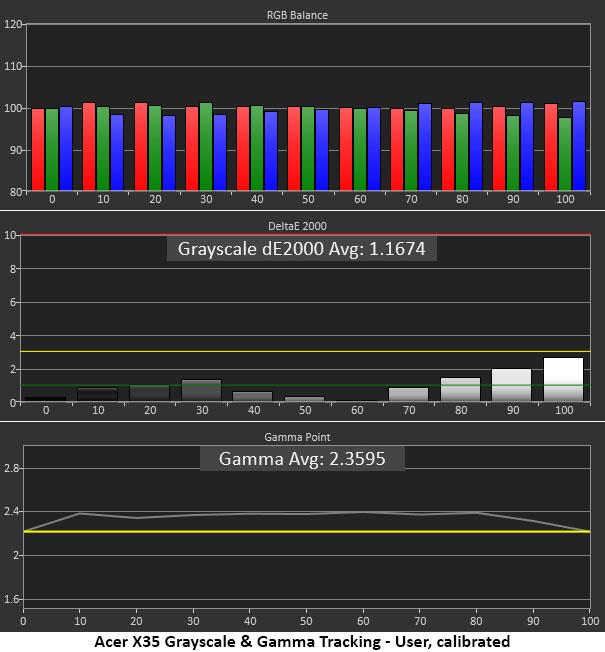Screen dimensions: 605x652
Task: Click the Gamma Point chart title
Action: [x=297, y=437]
